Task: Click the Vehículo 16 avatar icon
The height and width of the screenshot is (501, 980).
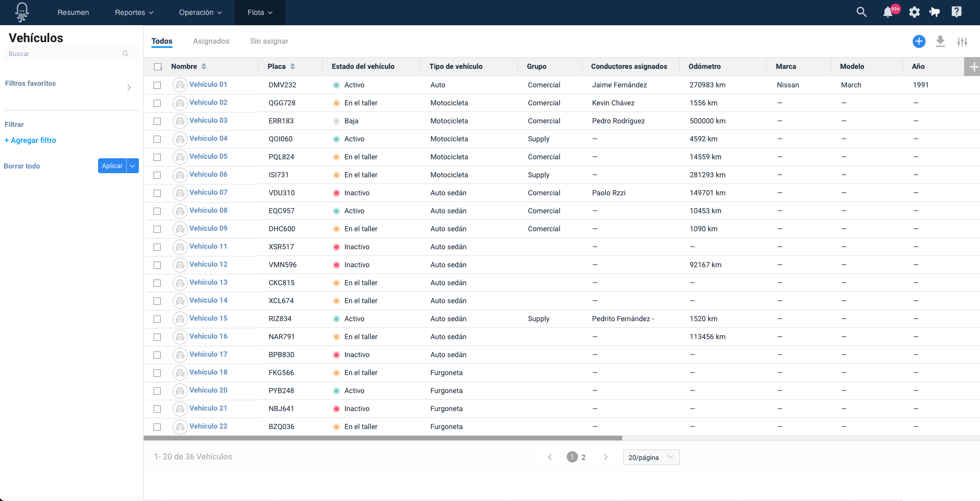Action: click(180, 337)
